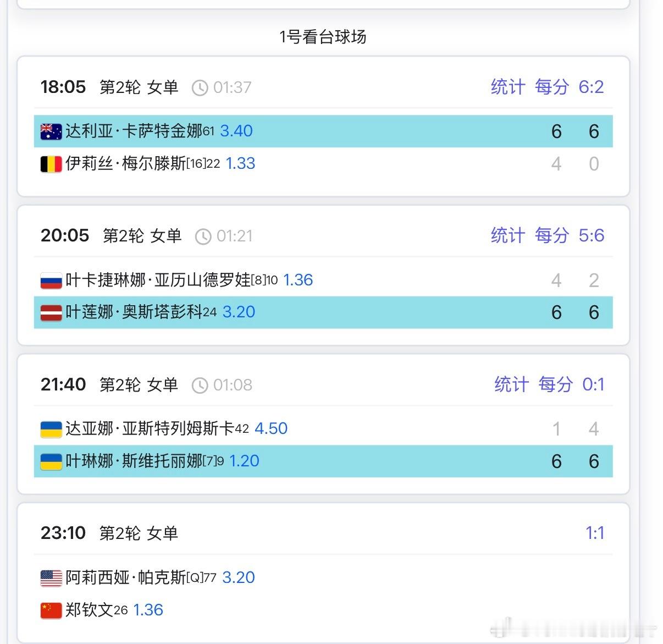663x644 pixels.
Task: Open 统计 for the 18:05 match
Action: tap(508, 87)
